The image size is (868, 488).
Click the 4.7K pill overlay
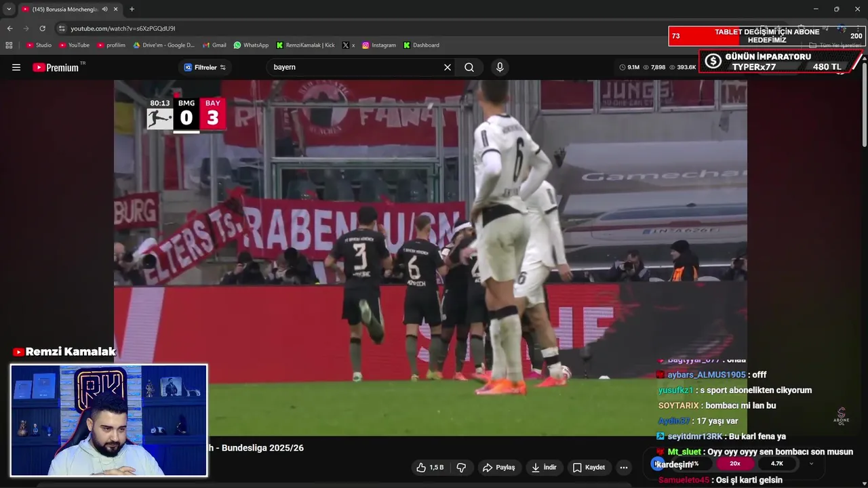[777, 464]
